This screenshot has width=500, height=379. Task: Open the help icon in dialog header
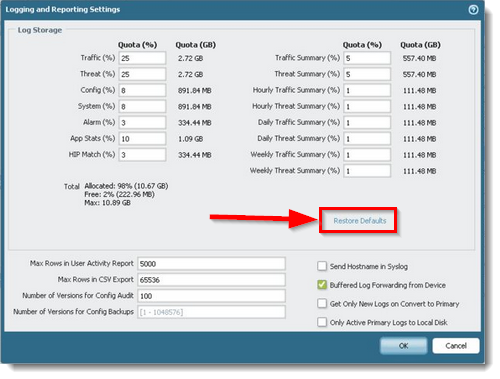[473, 10]
